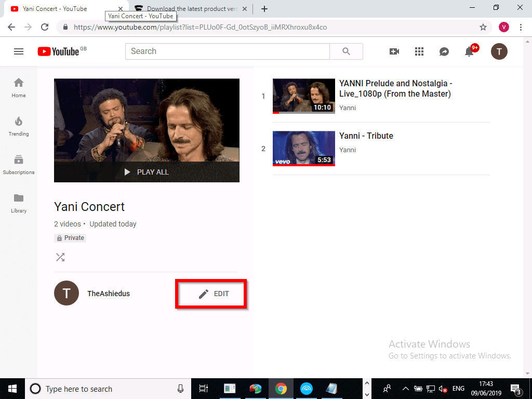Open the YouTube hamburger guide menu
Screen dimensions: 532x399
(x=19, y=51)
